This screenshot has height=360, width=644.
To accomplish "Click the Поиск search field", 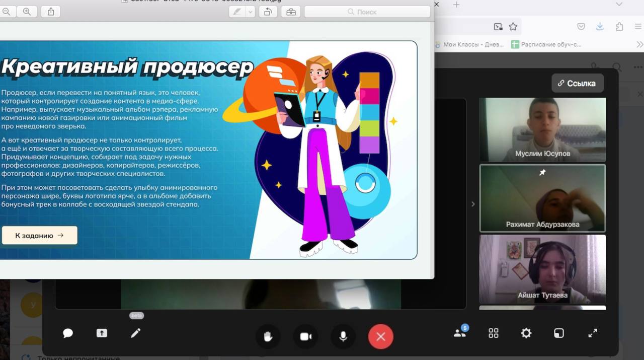I will tap(367, 12).
